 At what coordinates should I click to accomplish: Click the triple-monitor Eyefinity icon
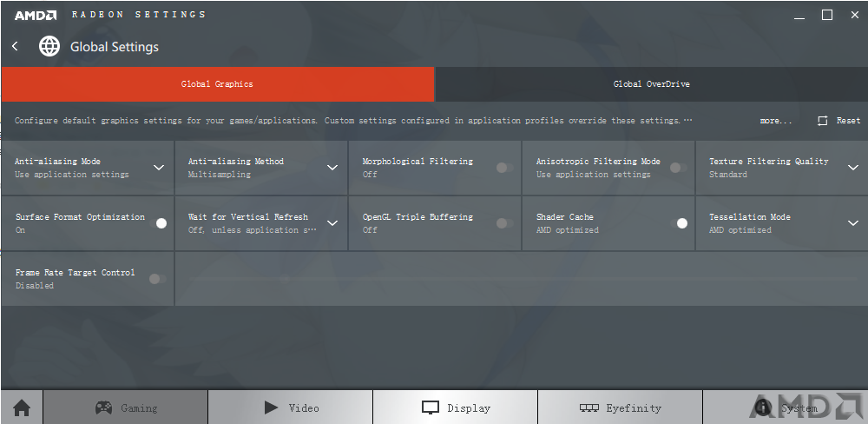[589, 408]
